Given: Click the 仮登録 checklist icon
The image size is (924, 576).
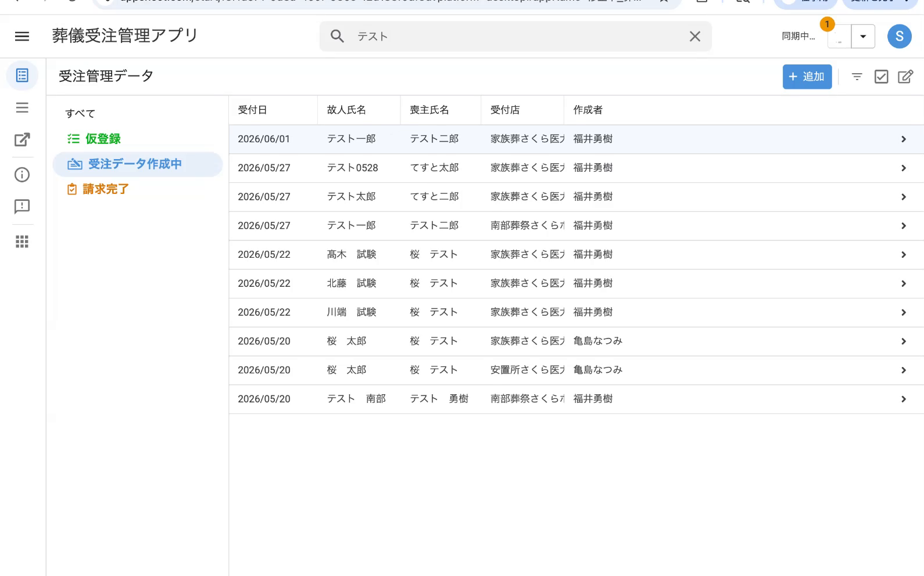Looking at the screenshot, I should click(x=73, y=139).
